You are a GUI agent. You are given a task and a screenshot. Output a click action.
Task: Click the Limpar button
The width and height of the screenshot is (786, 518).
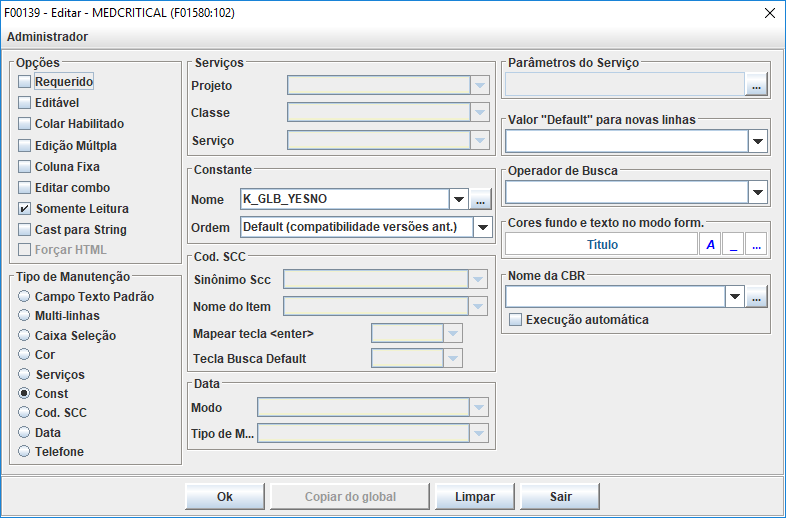pos(474,497)
